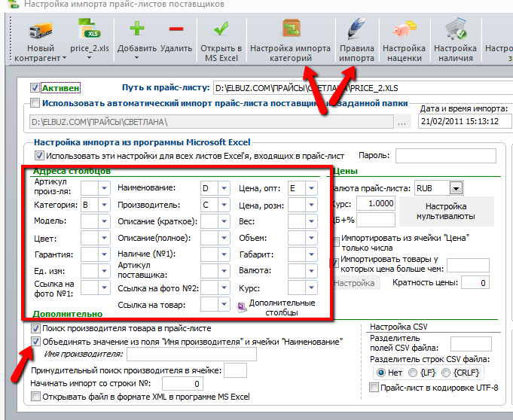Open Настройка импорта категорий box icon
513x420 pixels.
point(291,29)
